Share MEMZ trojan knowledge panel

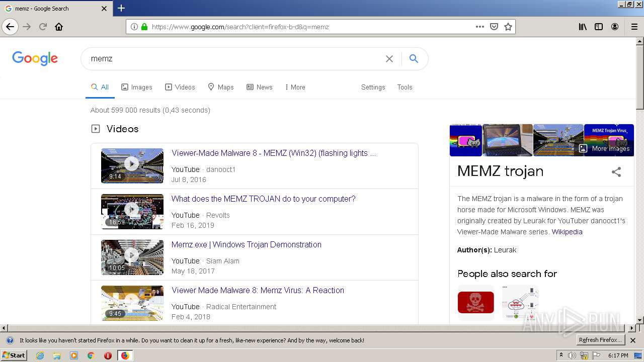coord(616,172)
